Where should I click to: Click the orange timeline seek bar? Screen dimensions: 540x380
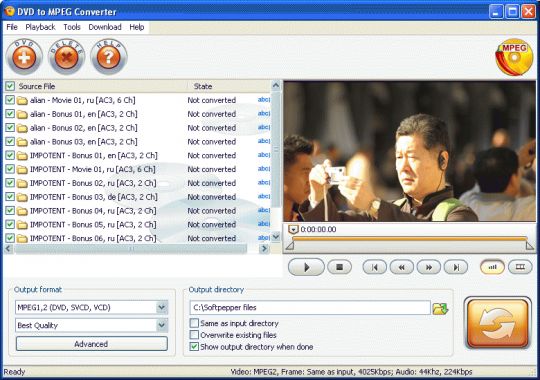click(409, 238)
